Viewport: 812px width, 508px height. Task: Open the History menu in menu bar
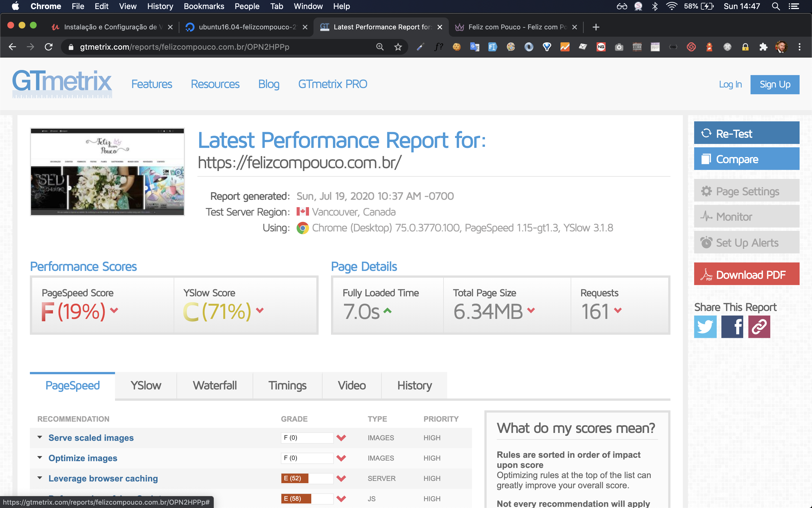pyautogui.click(x=160, y=6)
